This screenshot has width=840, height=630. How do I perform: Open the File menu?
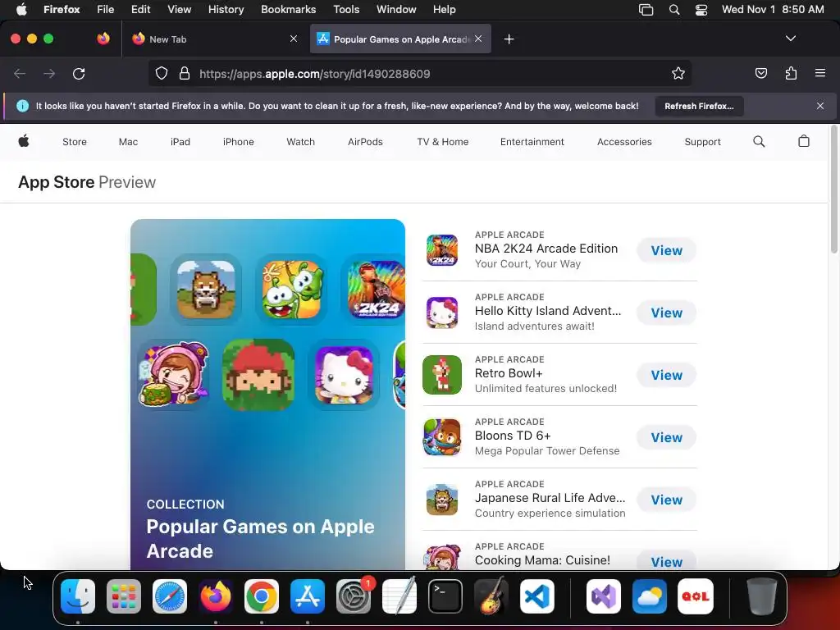point(106,9)
